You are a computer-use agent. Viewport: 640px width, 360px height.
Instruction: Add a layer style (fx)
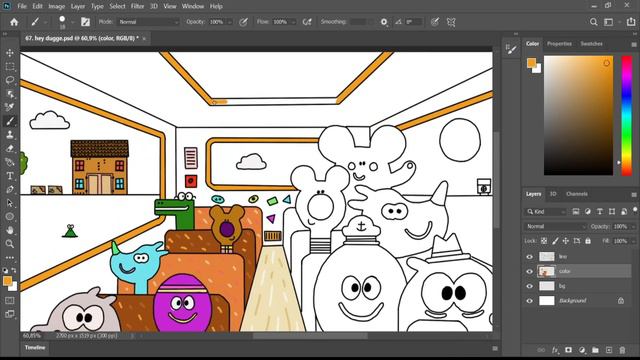[x=555, y=350]
